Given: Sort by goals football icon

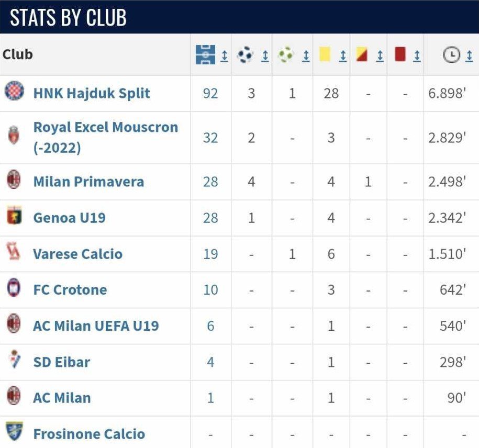Looking at the screenshot, I should point(245,55).
